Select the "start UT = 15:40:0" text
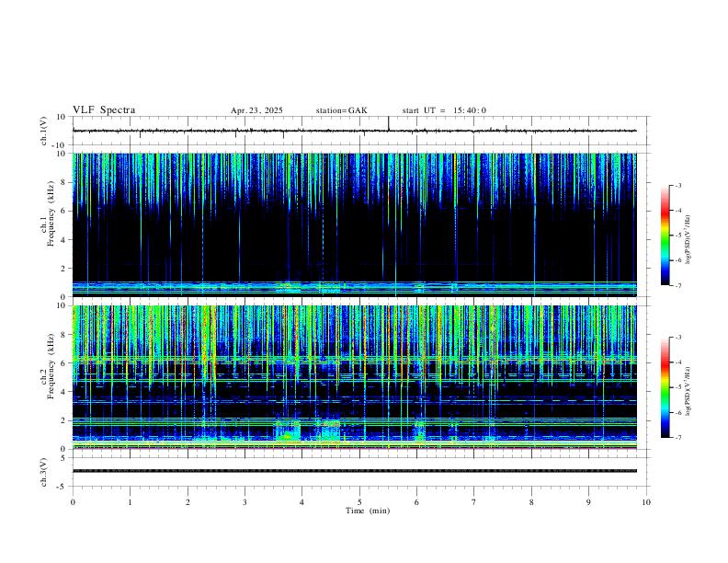The width and height of the screenshot is (728, 563). [444, 110]
